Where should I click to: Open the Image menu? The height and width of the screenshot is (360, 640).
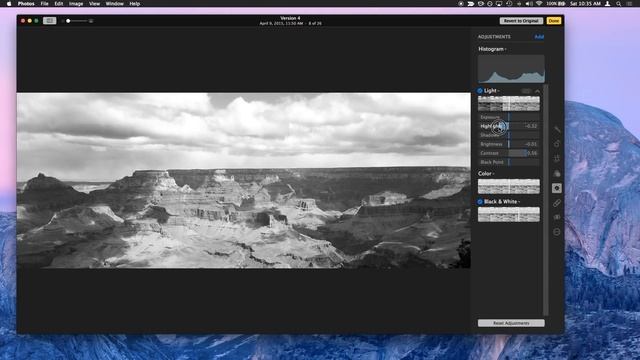tap(76, 4)
